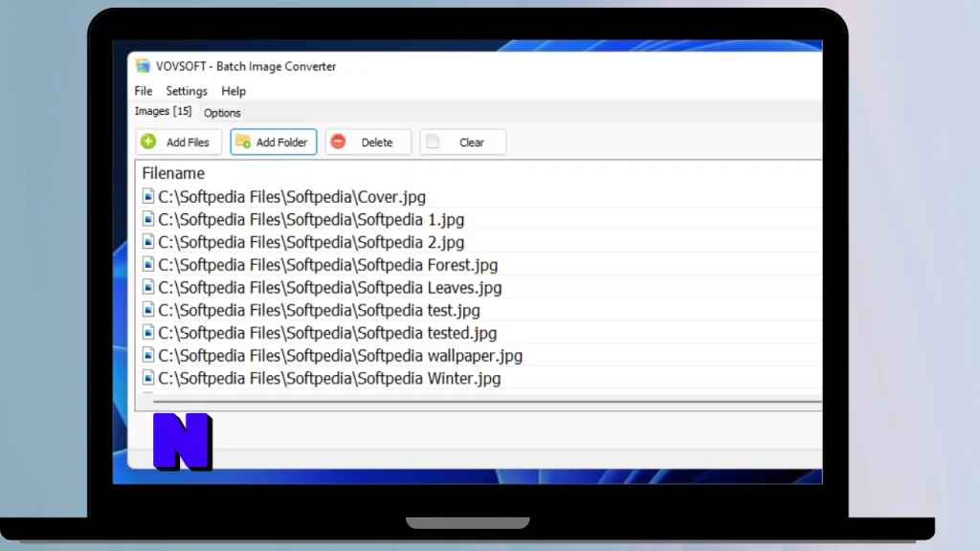Click the Delete button label
980x551 pixels.
pyautogui.click(x=377, y=143)
